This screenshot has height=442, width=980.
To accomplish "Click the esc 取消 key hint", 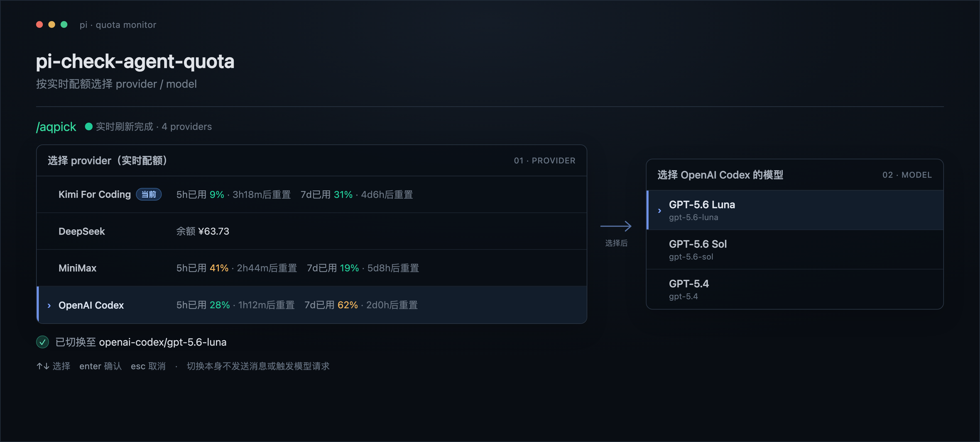I will pyautogui.click(x=148, y=366).
